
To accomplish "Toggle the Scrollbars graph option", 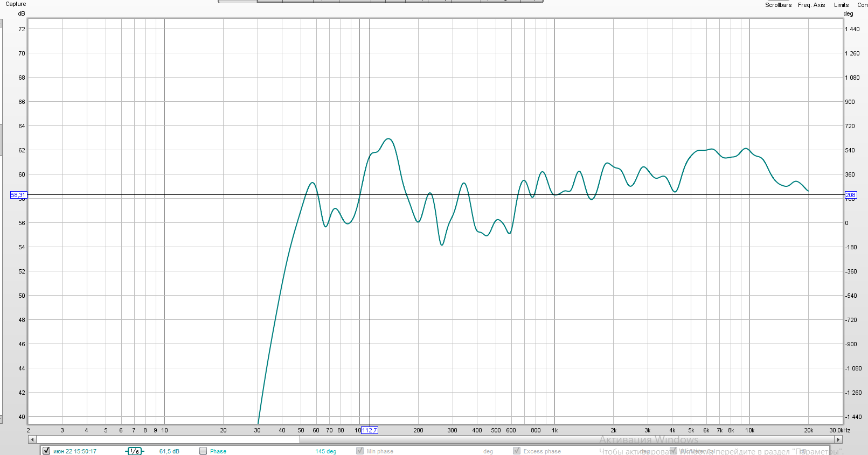I will pyautogui.click(x=778, y=5).
